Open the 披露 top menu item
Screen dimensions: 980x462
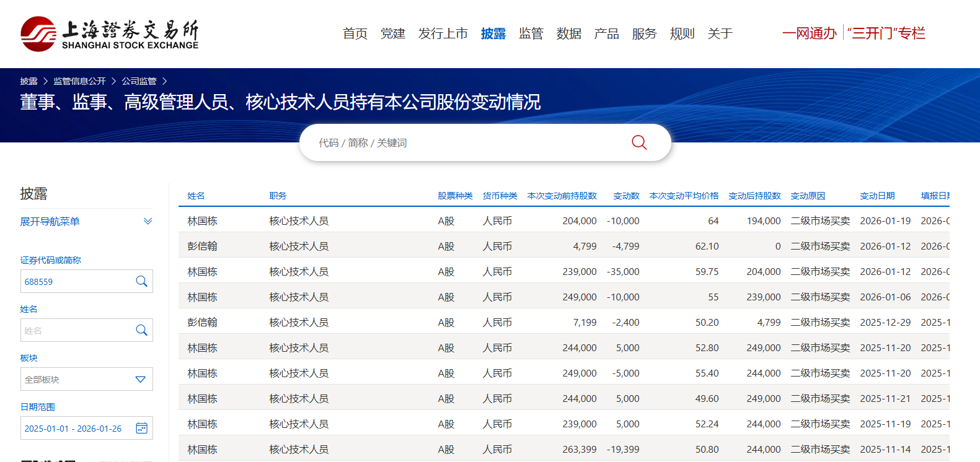click(493, 33)
